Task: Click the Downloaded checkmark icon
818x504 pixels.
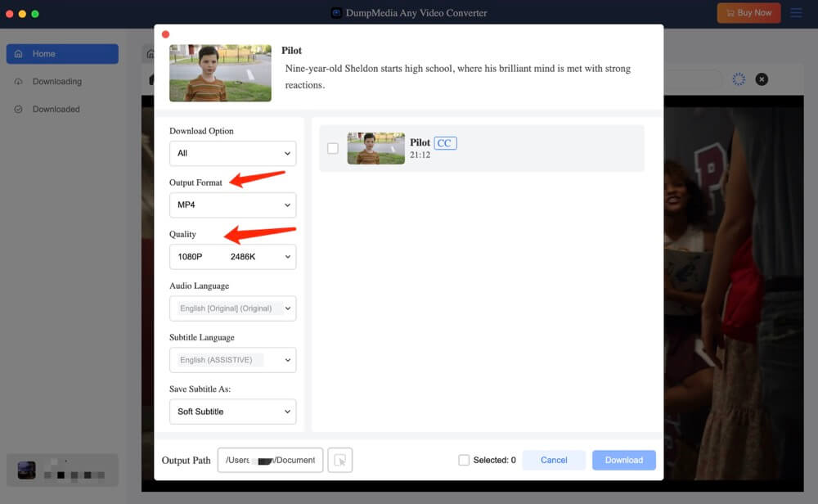Action: pyautogui.click(x=18, y=109)
